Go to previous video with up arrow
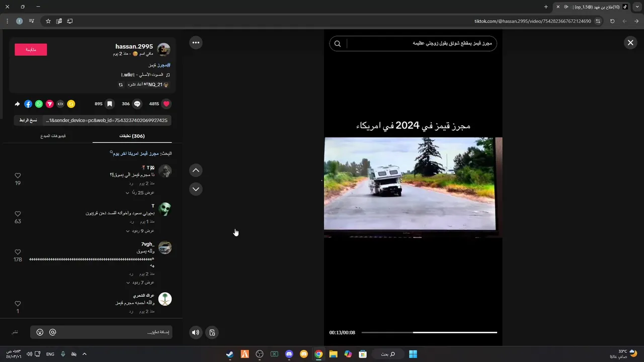This screenshot has width=644, height=362. tap(196, 170)
